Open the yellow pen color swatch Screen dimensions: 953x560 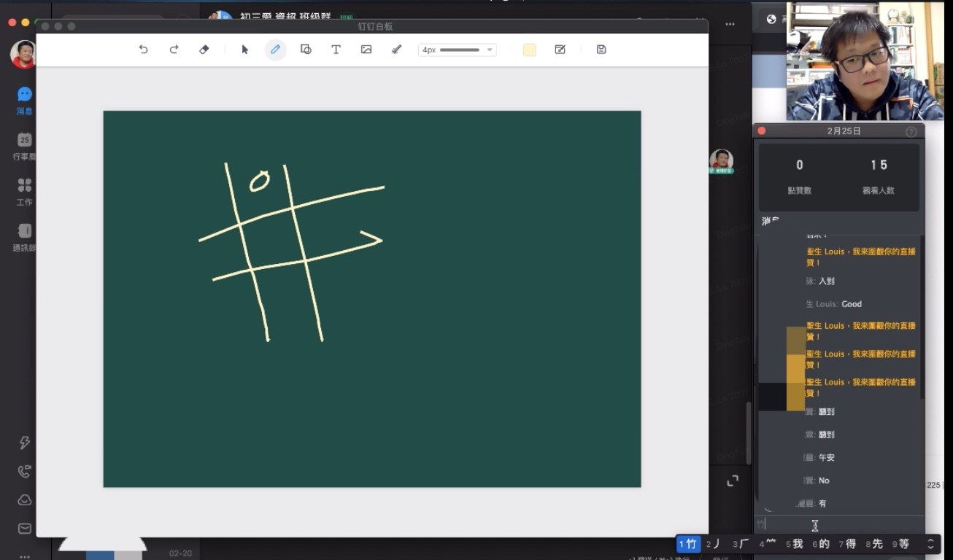pos(530,50)
